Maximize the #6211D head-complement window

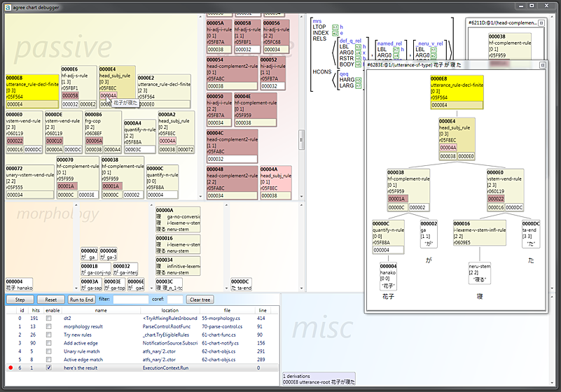point(541,23)
